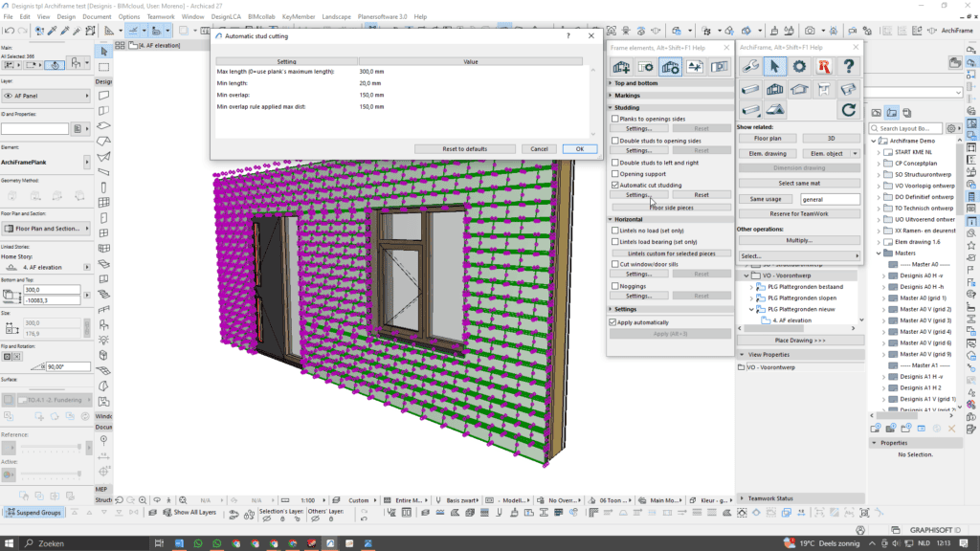The width and height of the screenshot is (980, 551).
Task: Click the usage text field containing general
Action: click(830, 199)
